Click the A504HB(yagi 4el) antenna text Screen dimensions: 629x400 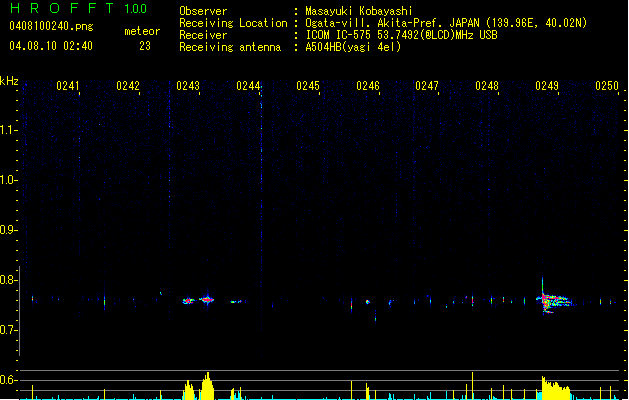click(353, 47)
